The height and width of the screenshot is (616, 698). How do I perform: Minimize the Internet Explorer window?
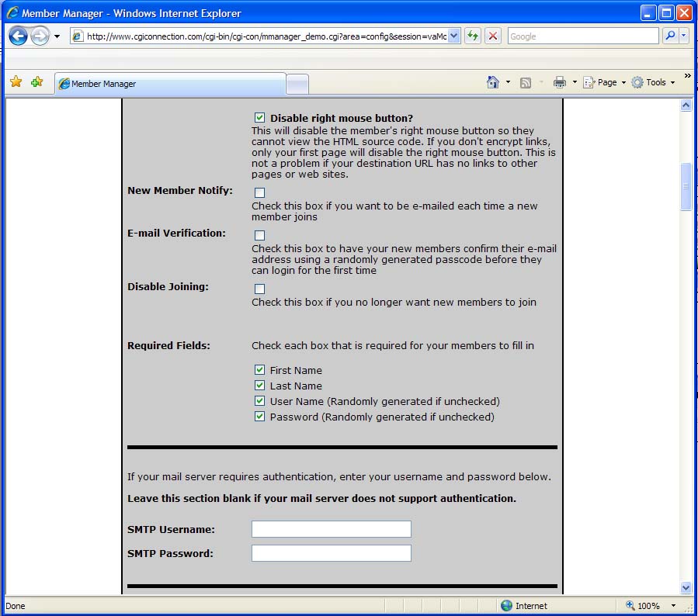(x=648, y=13)
